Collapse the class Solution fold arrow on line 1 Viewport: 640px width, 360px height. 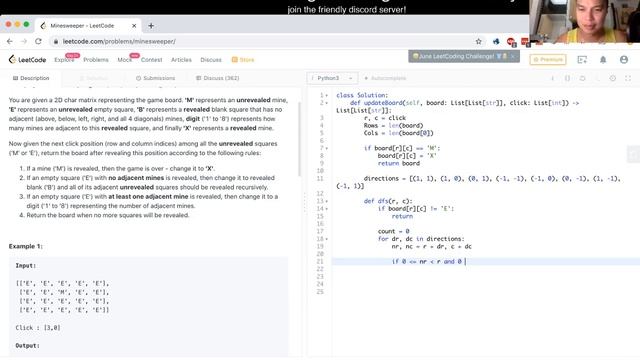pos(327,96)
